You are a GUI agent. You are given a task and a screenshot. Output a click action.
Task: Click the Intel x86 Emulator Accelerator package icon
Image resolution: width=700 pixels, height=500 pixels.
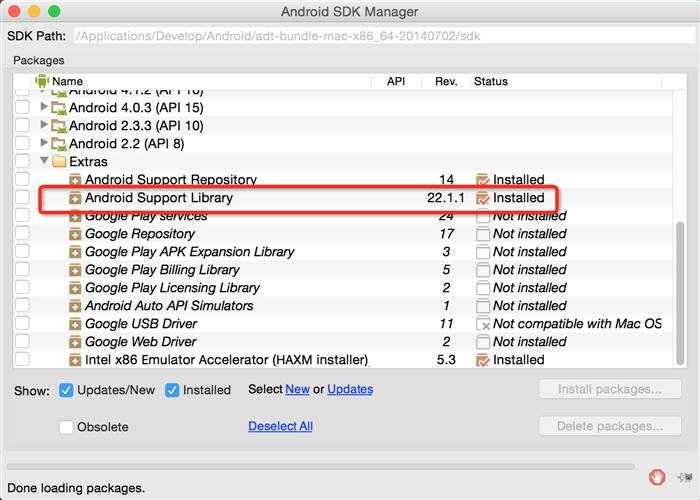[75, 360]
